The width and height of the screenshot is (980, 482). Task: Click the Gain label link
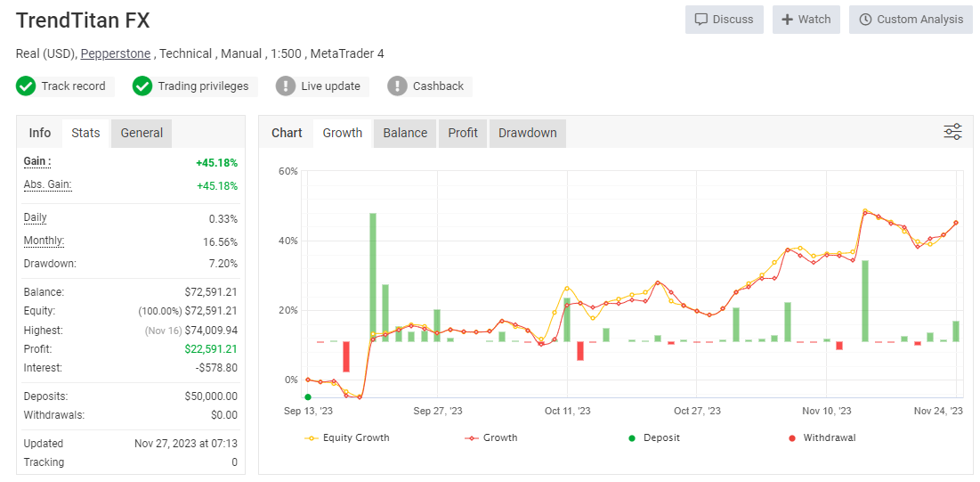pyautogui.click(x=37, y=161)
